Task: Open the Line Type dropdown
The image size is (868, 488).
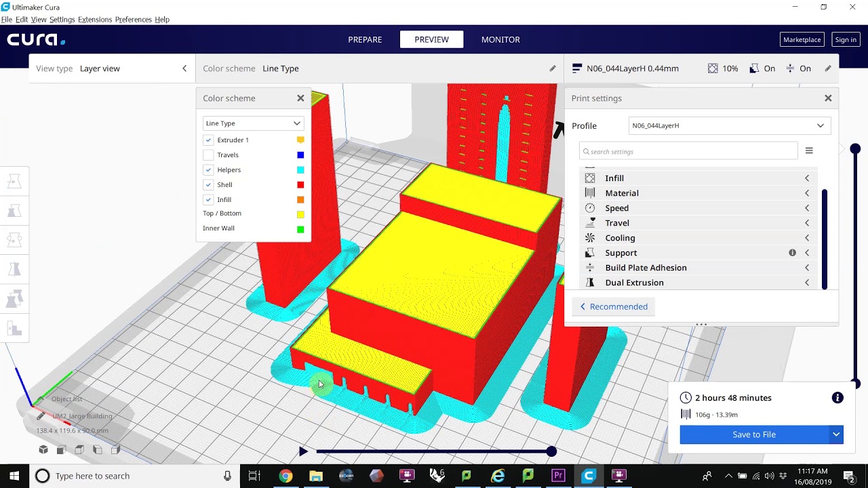Action: 253,123
